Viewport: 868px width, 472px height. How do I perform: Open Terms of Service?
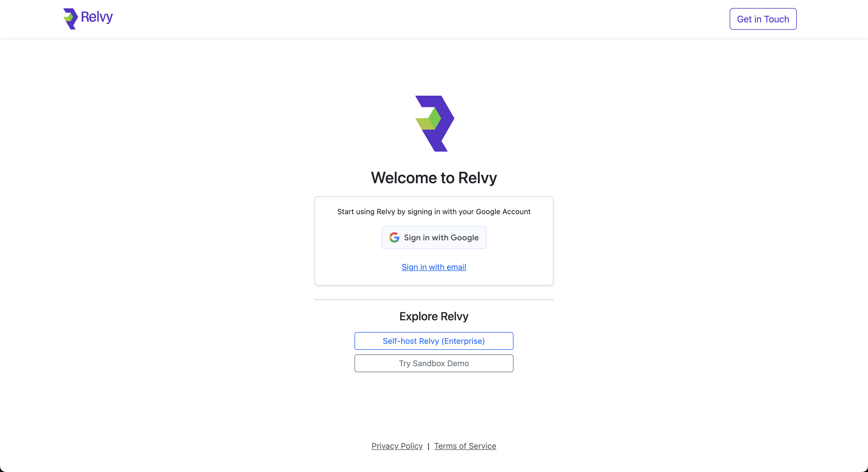tap(465, 446)
